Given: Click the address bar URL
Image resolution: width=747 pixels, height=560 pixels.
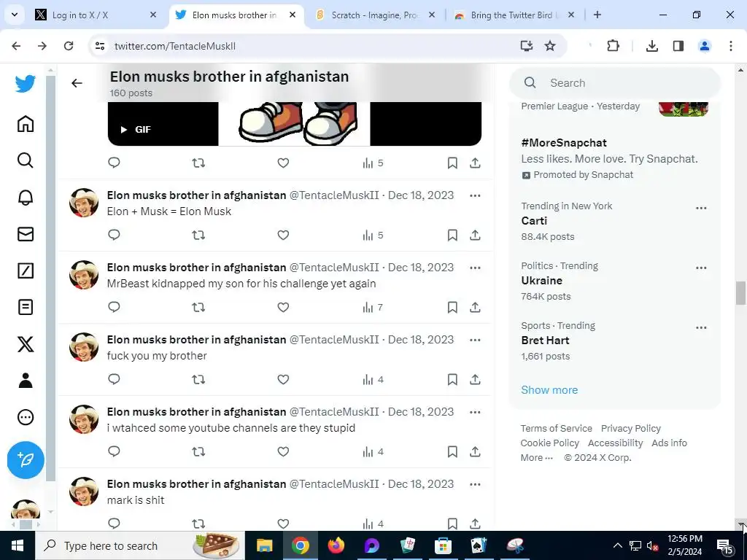Looking at the screenshot, I should tap(175, 46).
